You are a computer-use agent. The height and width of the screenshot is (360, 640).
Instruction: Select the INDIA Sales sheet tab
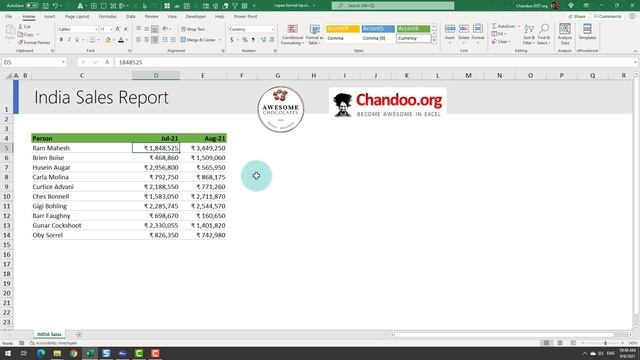point(49,334)
